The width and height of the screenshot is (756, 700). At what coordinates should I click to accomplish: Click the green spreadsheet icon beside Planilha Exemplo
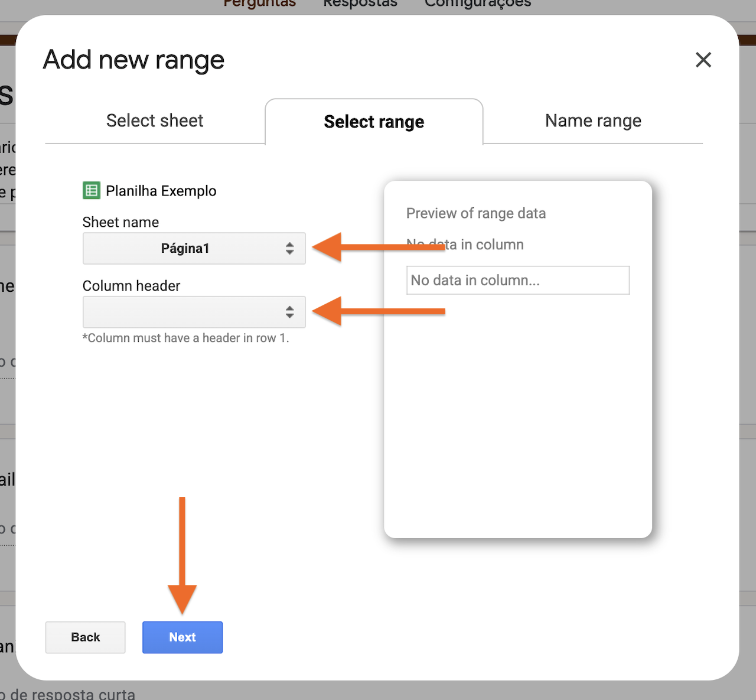[x=91, y=190]
